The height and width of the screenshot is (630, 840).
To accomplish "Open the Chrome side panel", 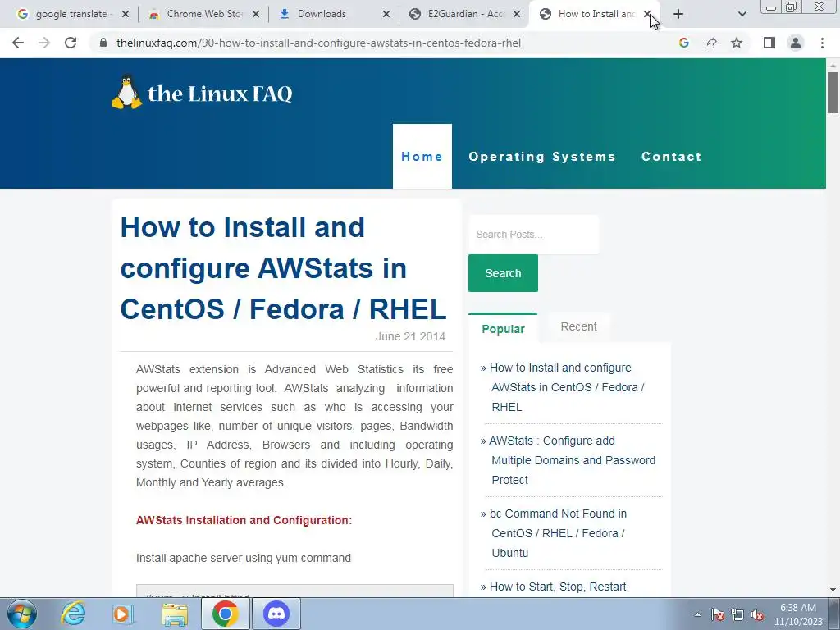I will click(769, 43).
